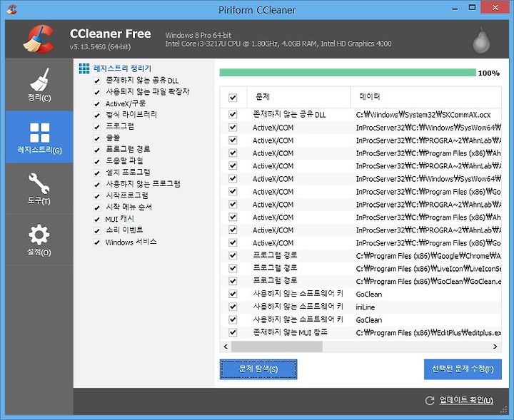514x420 pixels.
Task: Click the update refresh icon
Action: (430, 400)
